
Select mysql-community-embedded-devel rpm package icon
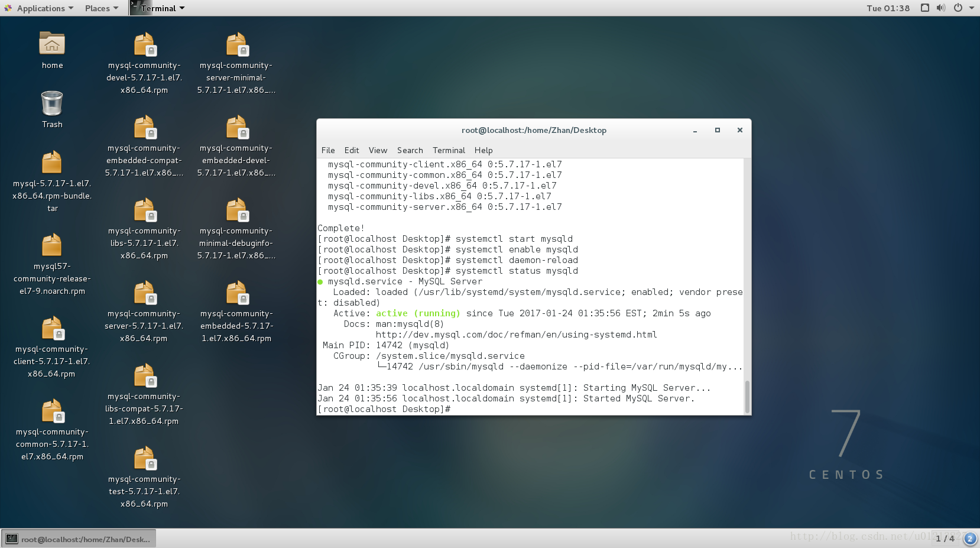pos(236,127)
